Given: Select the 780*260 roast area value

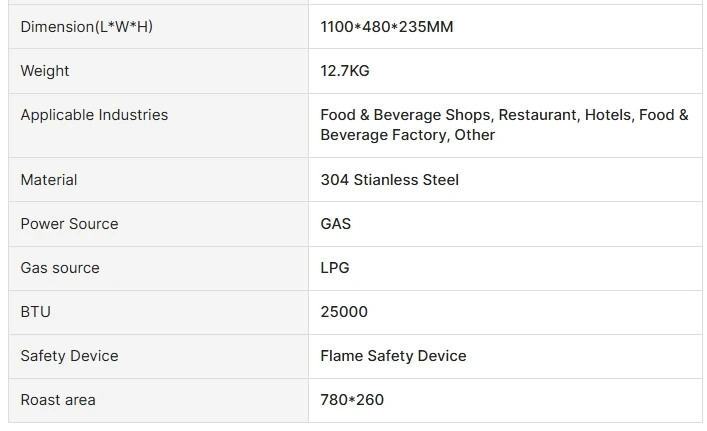Looking at the screenshot, I should click(x=352, y=400).
